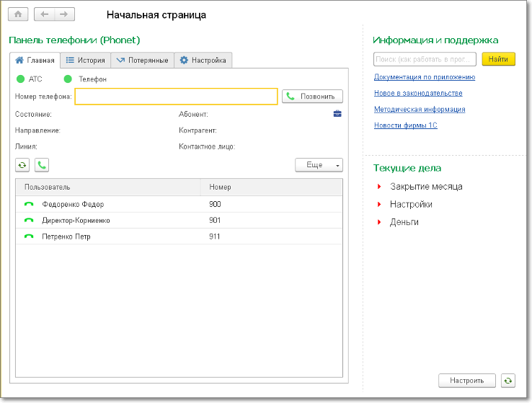Go forward with the right arrow
This screenshot has height=403, width=532.
point(63,14)
